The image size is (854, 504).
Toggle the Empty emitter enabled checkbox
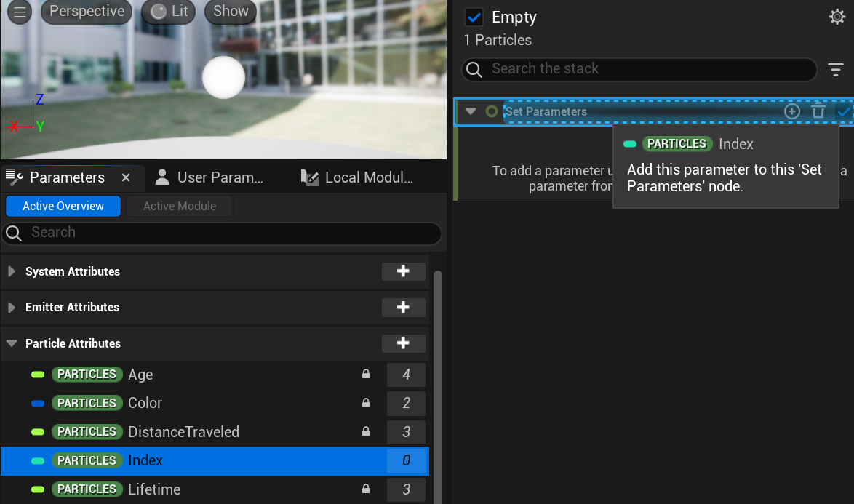(x=474, y=17)
